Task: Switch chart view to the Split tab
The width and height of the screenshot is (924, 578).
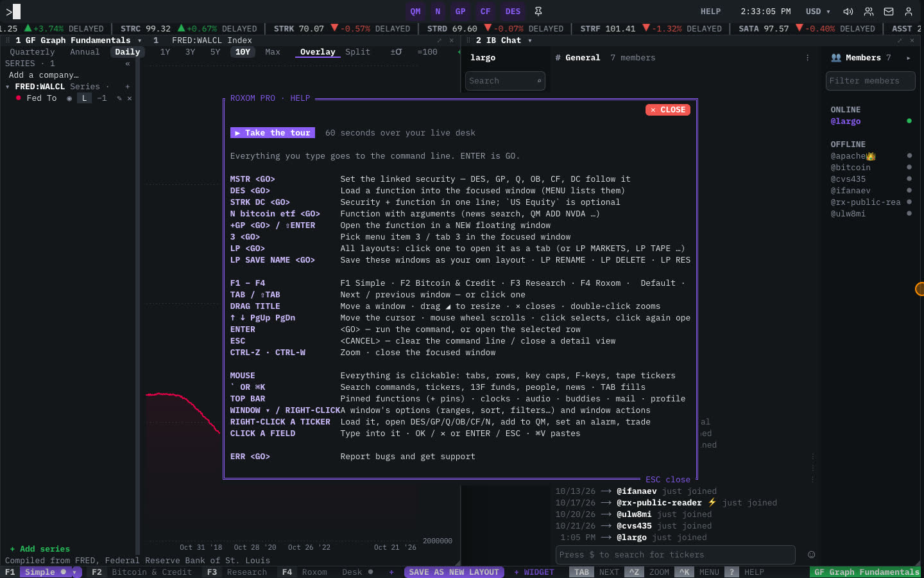Action: click(357, 52)
